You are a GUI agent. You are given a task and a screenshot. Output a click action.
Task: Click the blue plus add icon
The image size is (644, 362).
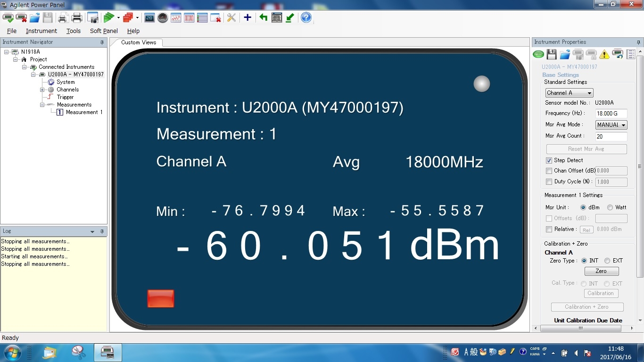coord(248,18)
